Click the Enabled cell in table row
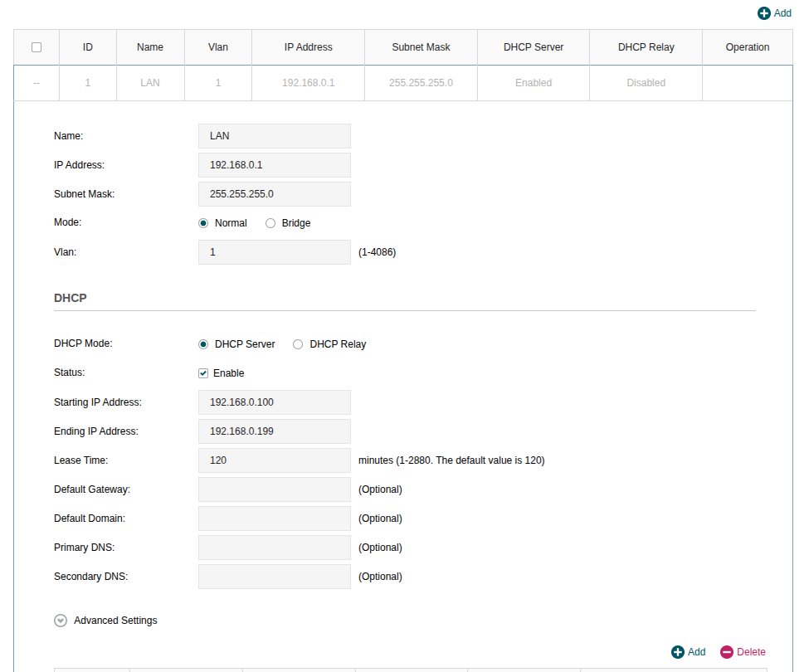The image size is (809, 672). tap(534, 82)
